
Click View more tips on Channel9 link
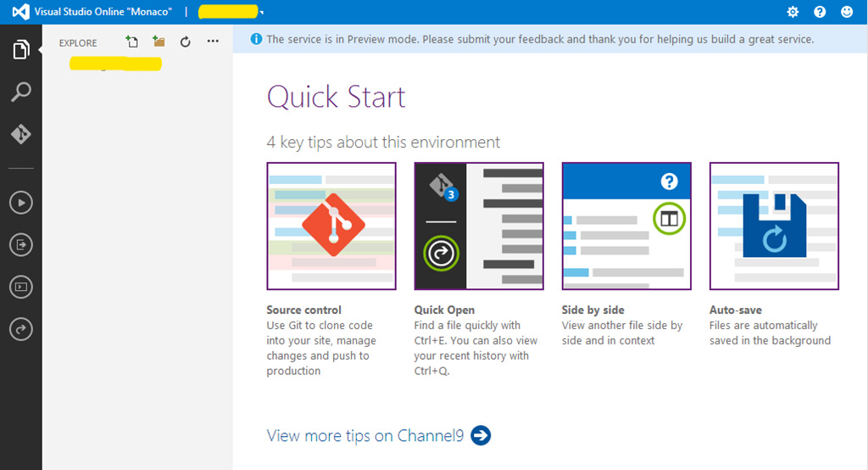tap(365, 435)
